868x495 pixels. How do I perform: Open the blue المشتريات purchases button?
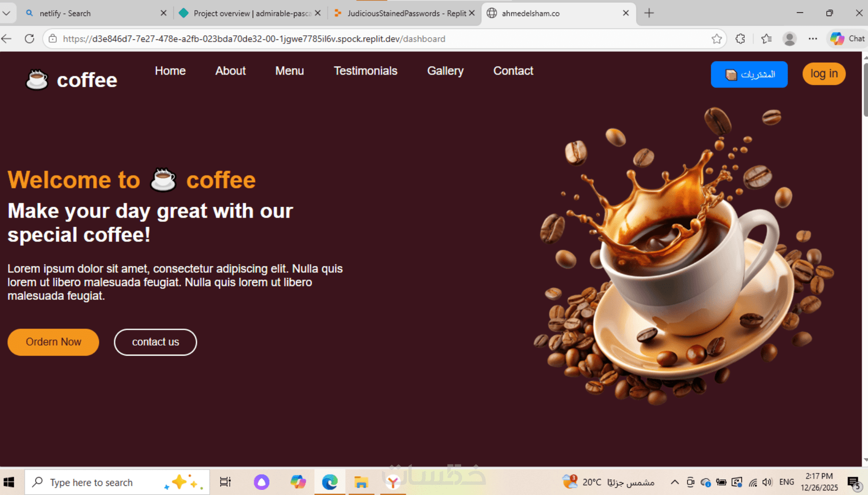pyautogui.click(x=749, y=75)
